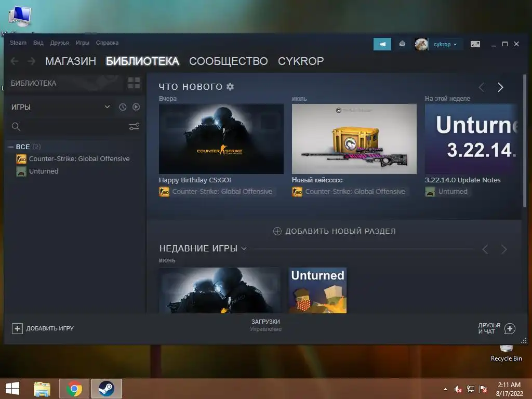Click the plus circle icon beside Добавить новый раздел
The image size is (532, 399).
277,231
